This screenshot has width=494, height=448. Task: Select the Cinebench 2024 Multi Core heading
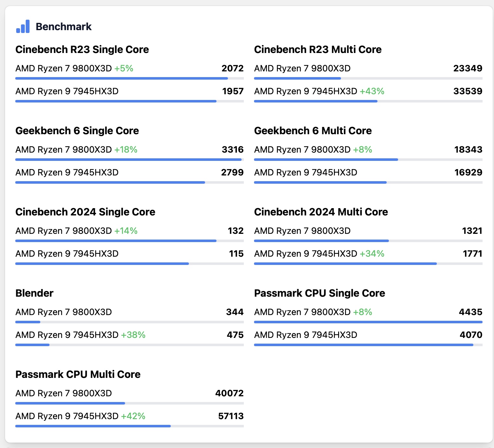click(x=321, y=212)
